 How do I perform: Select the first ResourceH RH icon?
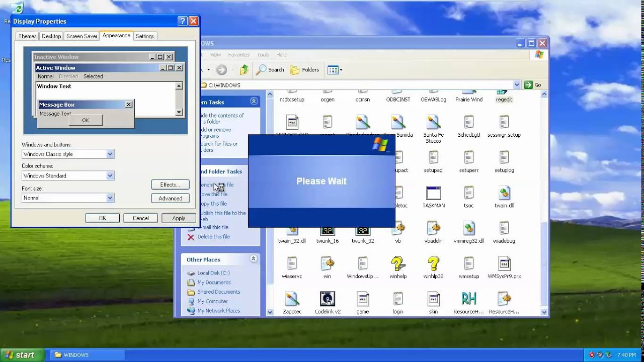click(x=468, y=299)
